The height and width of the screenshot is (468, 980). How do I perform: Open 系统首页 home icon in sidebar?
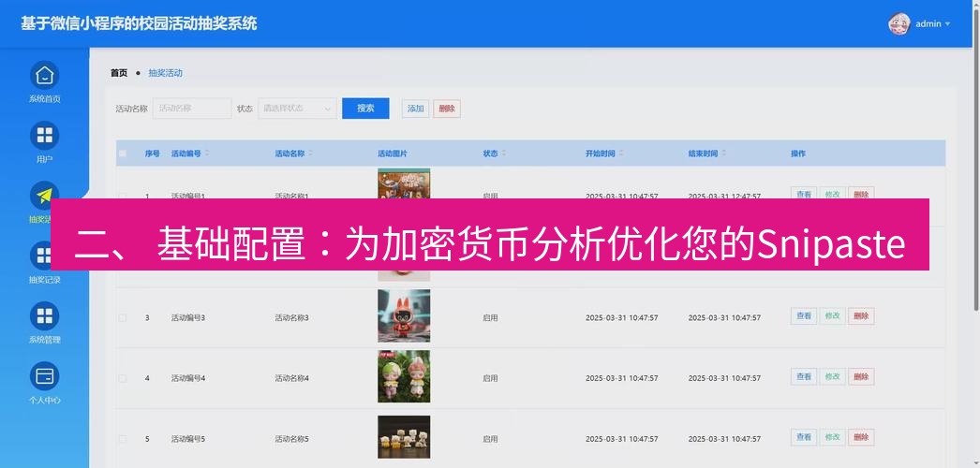point(44,76)
